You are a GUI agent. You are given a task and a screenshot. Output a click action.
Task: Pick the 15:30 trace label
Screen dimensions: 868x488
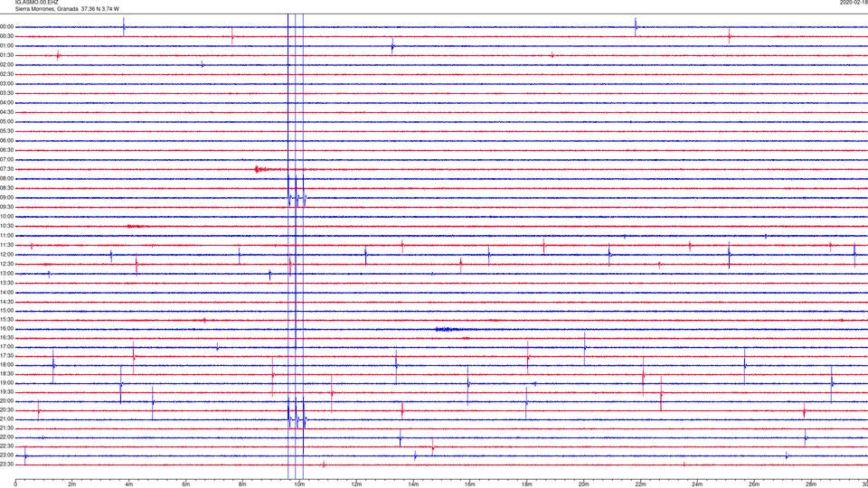click(x=7, y=320)
